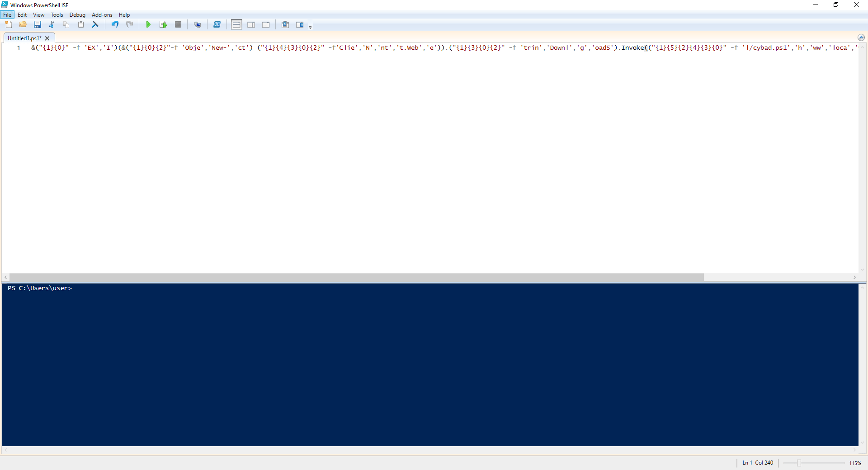The width and height of the screenshot is (868, 470).
Task: Collapse the script pane chevron
Action: point(861,38)
